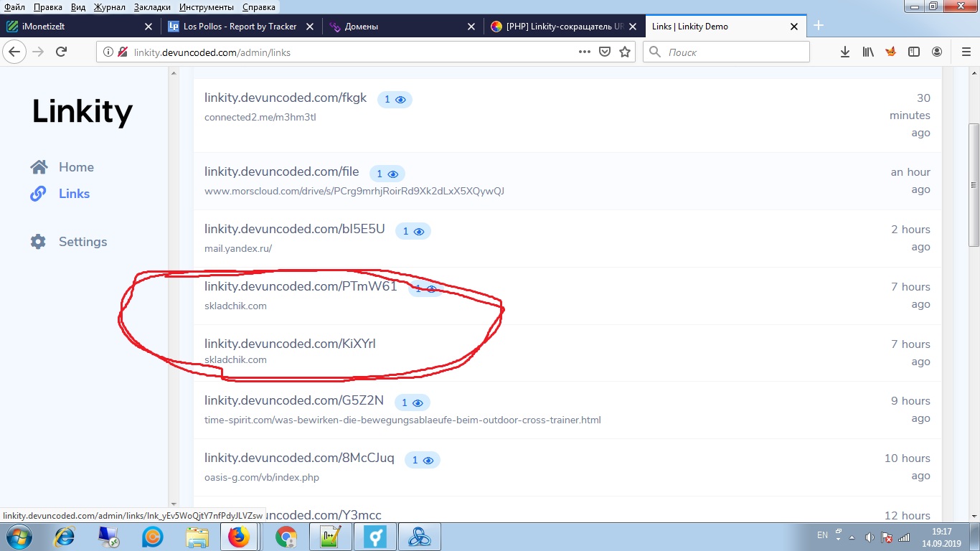This screenshot has height=551, width=980.
Task: Go back to the previous page
Action: coord(15,52)
